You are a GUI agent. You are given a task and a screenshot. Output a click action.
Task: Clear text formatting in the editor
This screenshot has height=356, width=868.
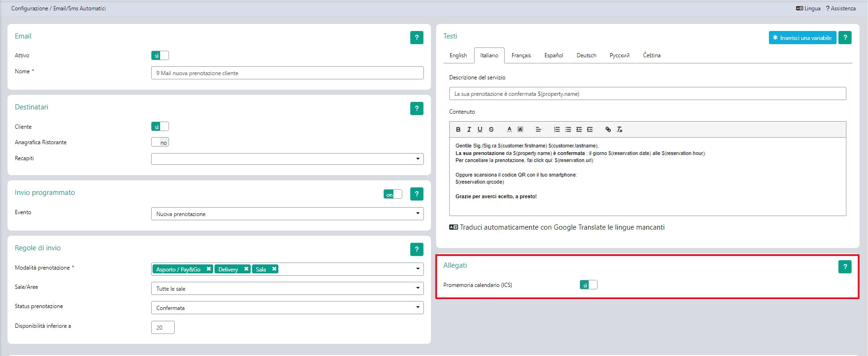click(620, 130)
